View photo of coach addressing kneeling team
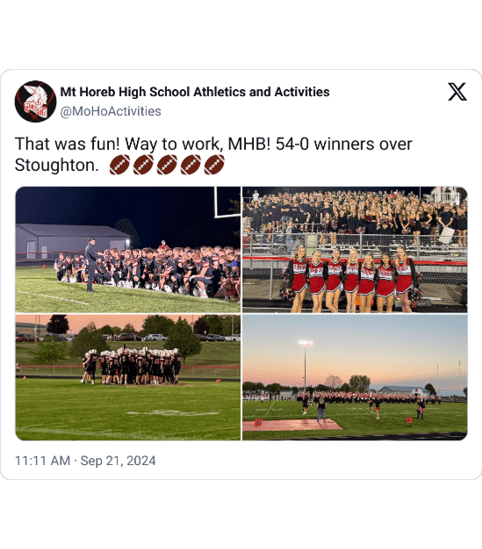Viewport: 482px width, 549px height. (x=128, y=250)
